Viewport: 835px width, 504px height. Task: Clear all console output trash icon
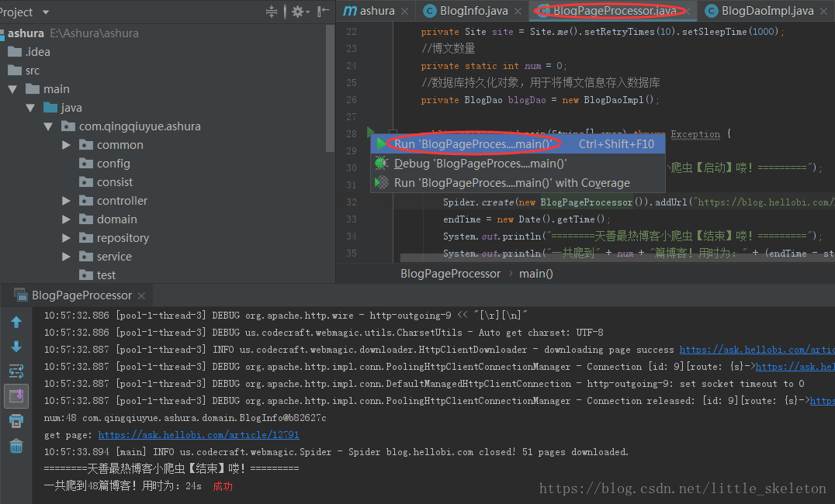16,445
